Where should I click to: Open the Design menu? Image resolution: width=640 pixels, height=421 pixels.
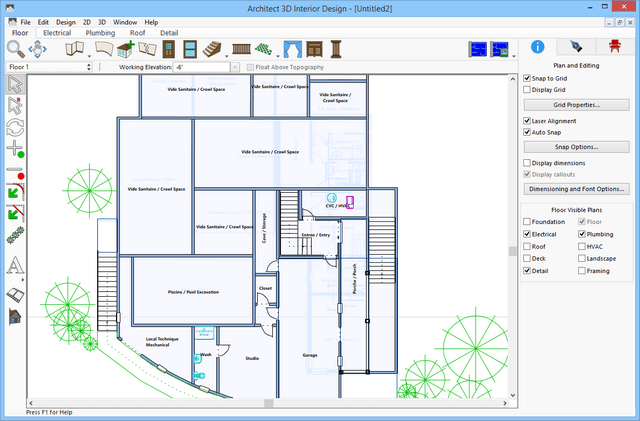65,21
